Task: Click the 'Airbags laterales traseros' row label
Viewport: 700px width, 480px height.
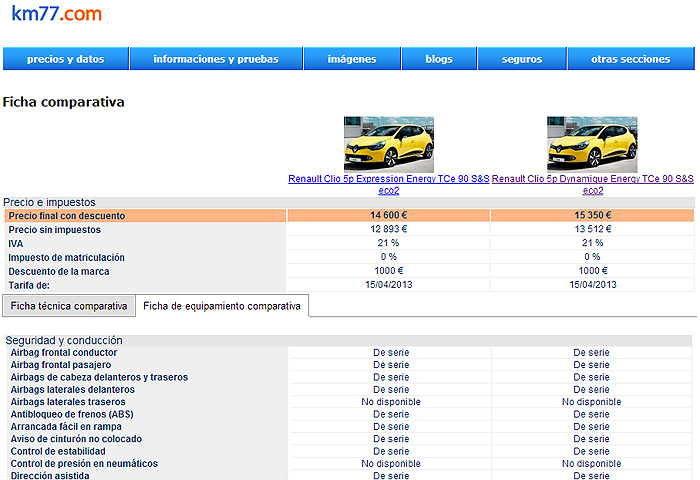Action: (68, 402)
